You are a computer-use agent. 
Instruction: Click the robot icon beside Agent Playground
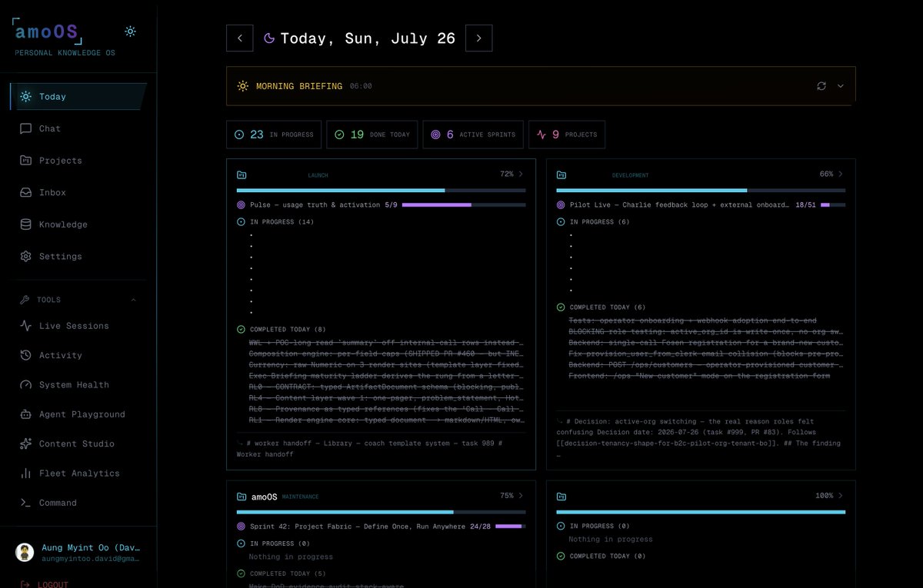pyautogui.click(x=25, y=414)
